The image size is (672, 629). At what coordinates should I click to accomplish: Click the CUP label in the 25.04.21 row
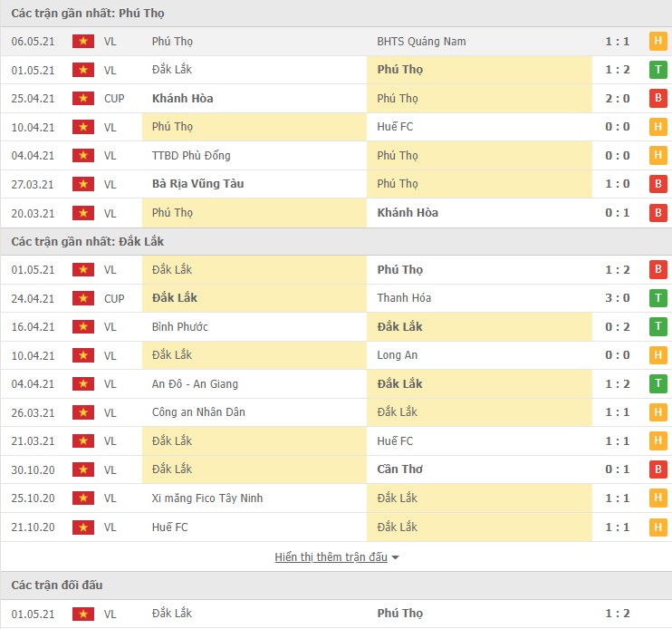(114, 99)
